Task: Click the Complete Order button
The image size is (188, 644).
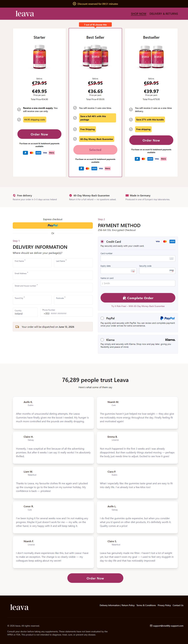Action: click(x=138, y=298)
